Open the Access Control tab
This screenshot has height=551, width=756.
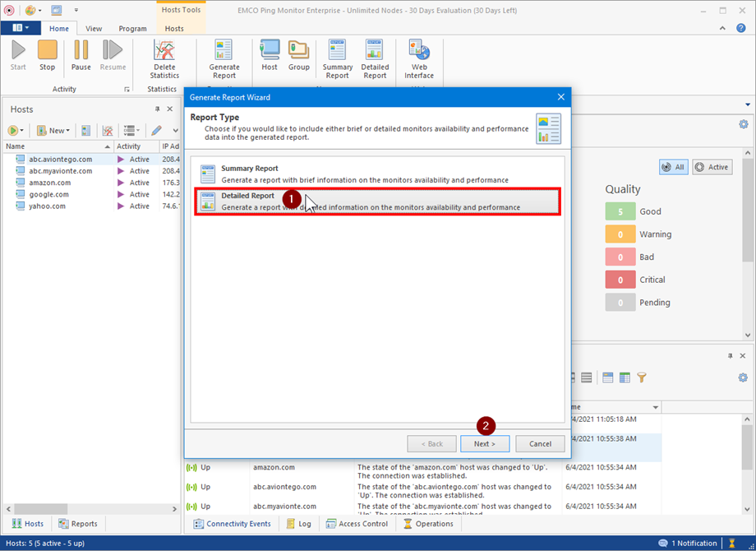click(357, 524)
